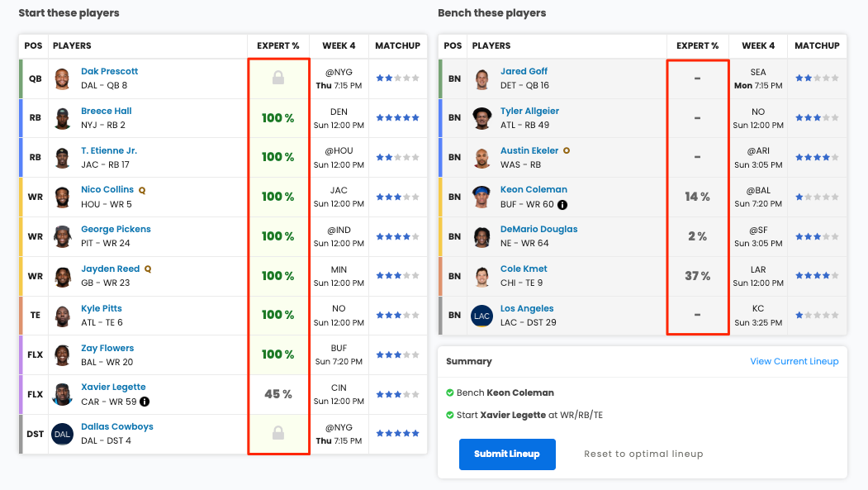Click the matchup star rating for Breece Hall
This screenshot has height=490, width=868.
point(397,118)
